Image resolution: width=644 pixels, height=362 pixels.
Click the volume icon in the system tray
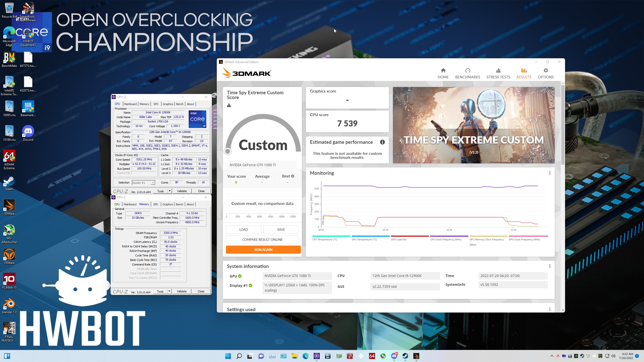[613, 356]
